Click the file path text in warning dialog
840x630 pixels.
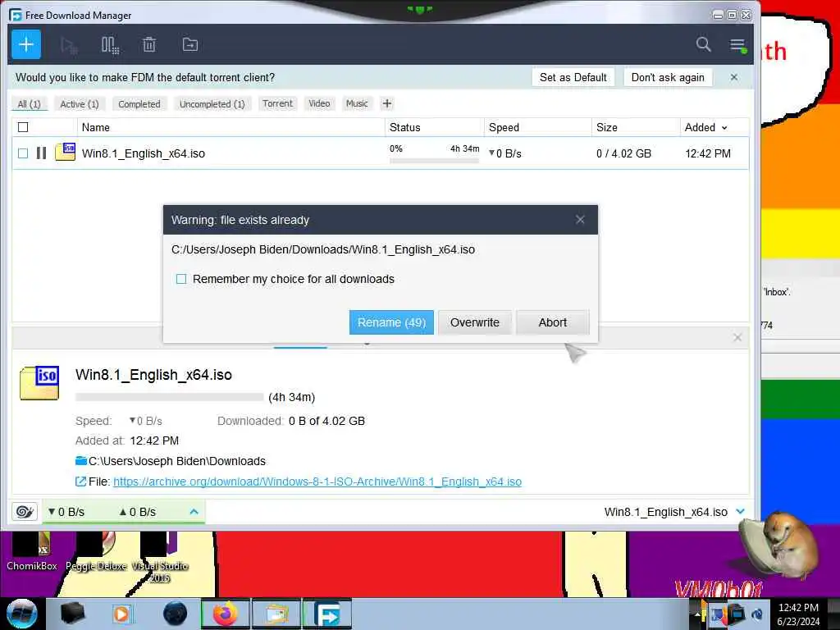(323, 249)
